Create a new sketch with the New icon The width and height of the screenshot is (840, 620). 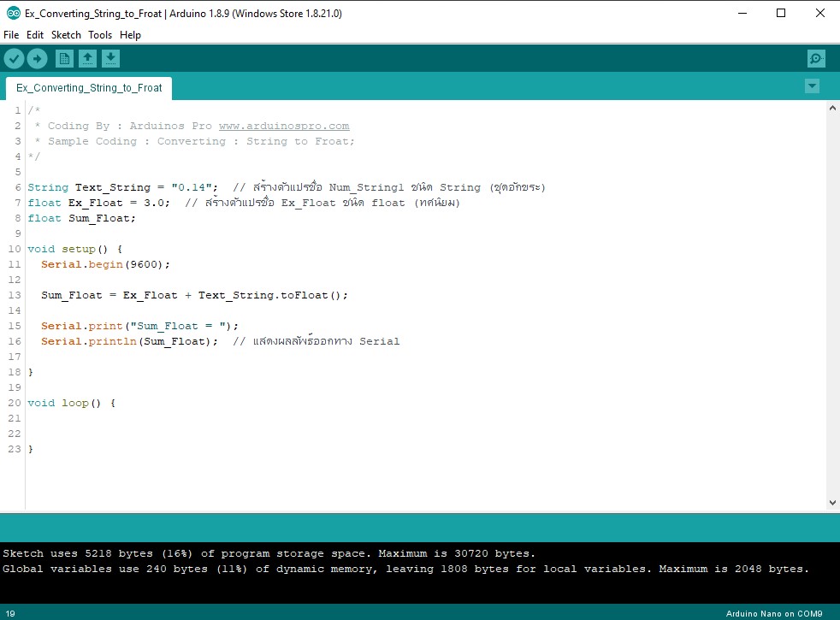[x=63, y=58]
